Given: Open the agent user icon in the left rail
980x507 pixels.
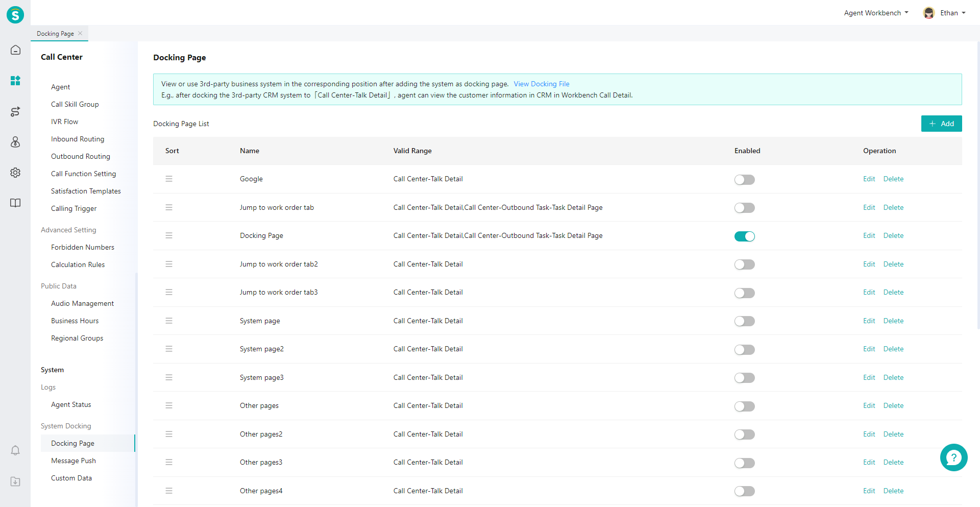Looking at the screenshot, I should (x=15, y=142).
